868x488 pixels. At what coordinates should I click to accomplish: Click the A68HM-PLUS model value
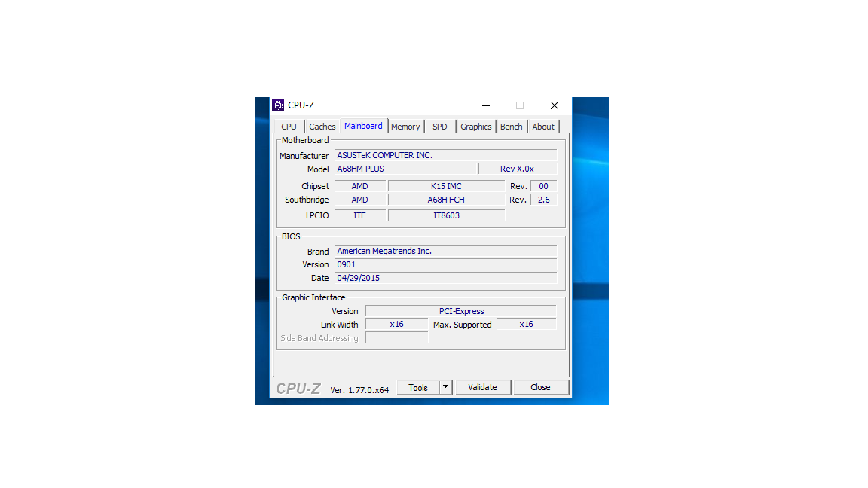pos(405,169)
